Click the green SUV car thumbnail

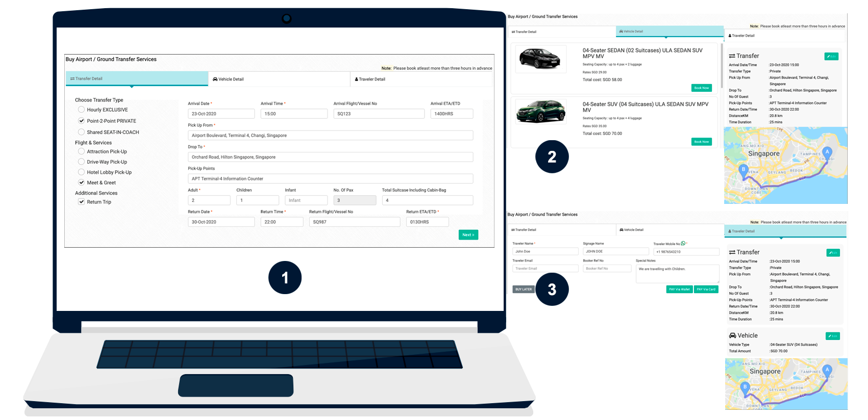[x=540, y=112]
